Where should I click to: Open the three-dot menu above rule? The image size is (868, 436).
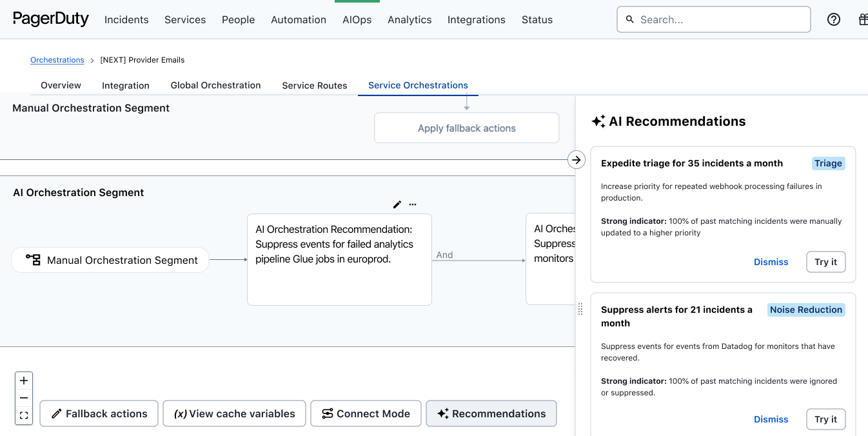click(x=413, y=204)
